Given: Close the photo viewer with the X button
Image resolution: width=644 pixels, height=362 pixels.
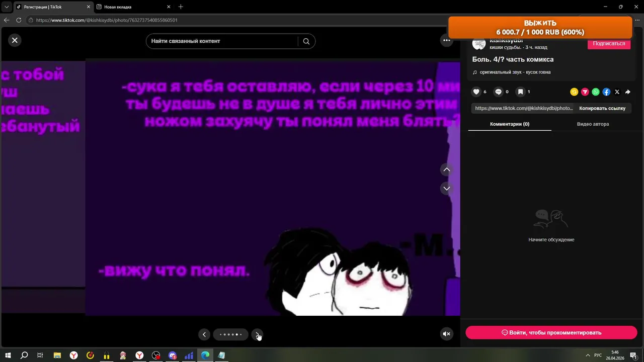Looking at the screenshot, I should pyautogui.click(x=15, y=40).
